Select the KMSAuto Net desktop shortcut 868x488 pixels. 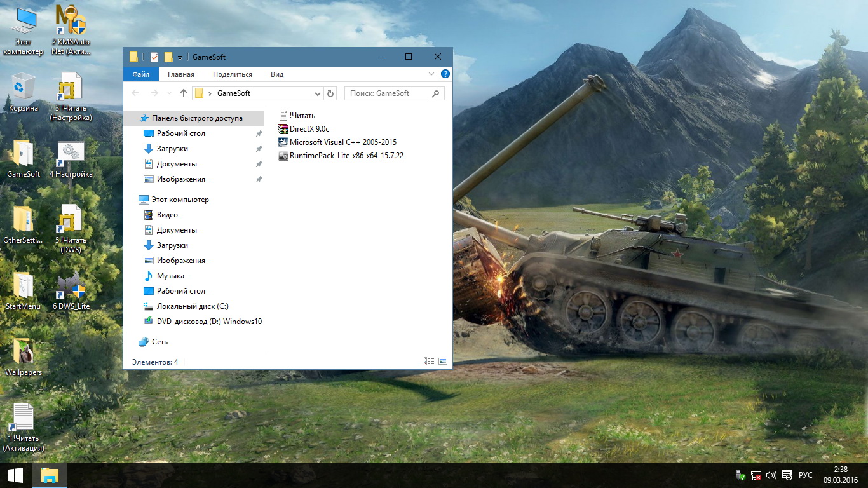click(71, 30)
